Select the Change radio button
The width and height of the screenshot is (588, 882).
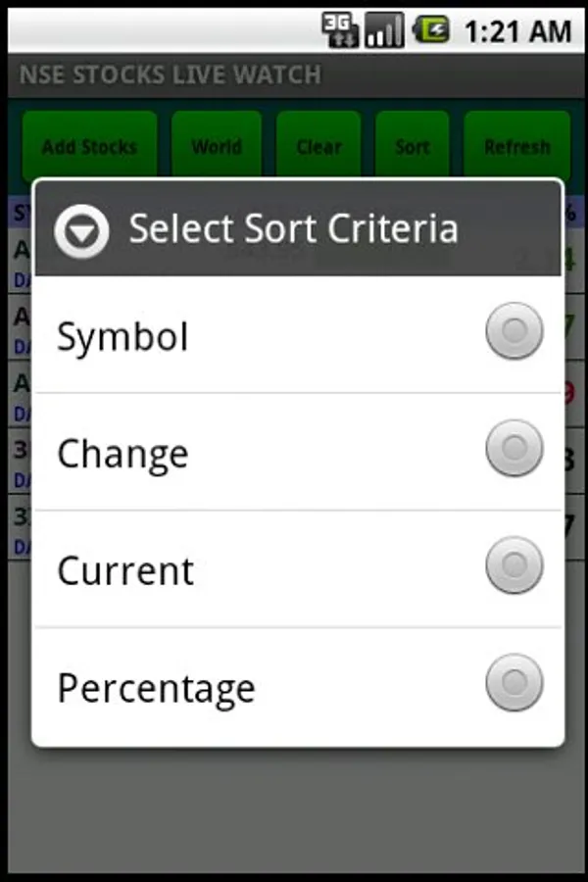pos(514,449)
